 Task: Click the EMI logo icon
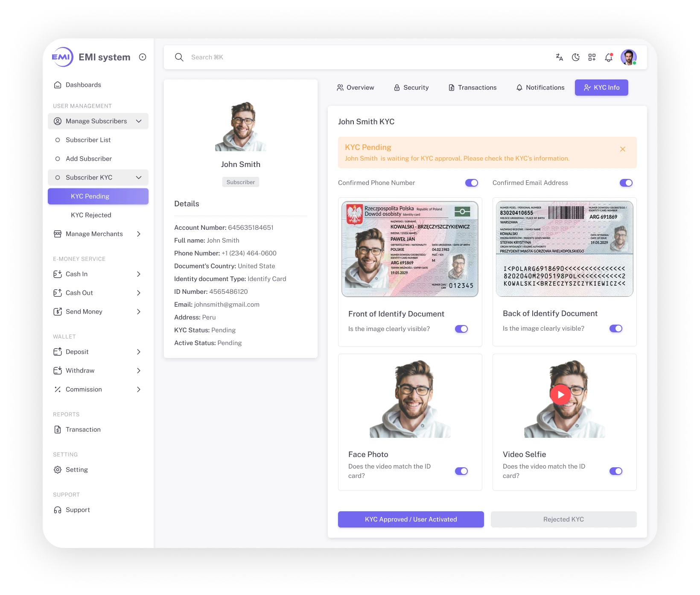(62, 57)
